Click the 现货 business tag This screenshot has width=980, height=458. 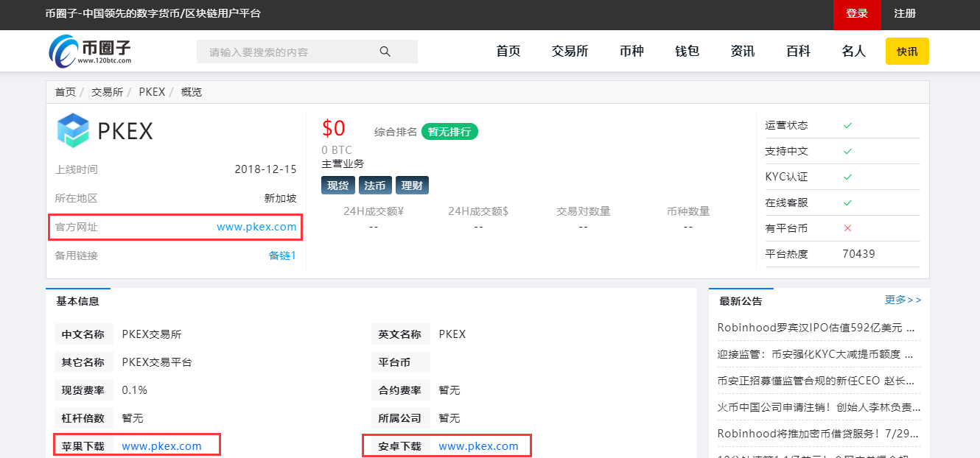click(338, 186)
